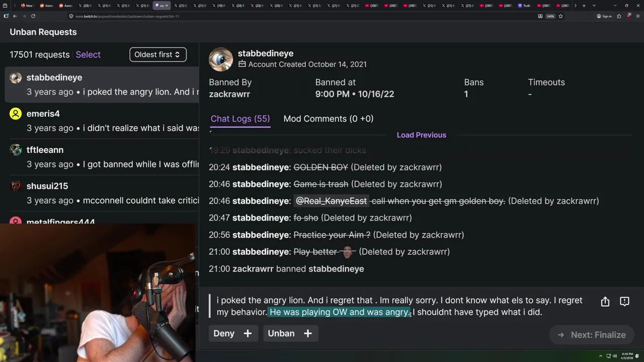Click the Next: Finalize button

592,335
